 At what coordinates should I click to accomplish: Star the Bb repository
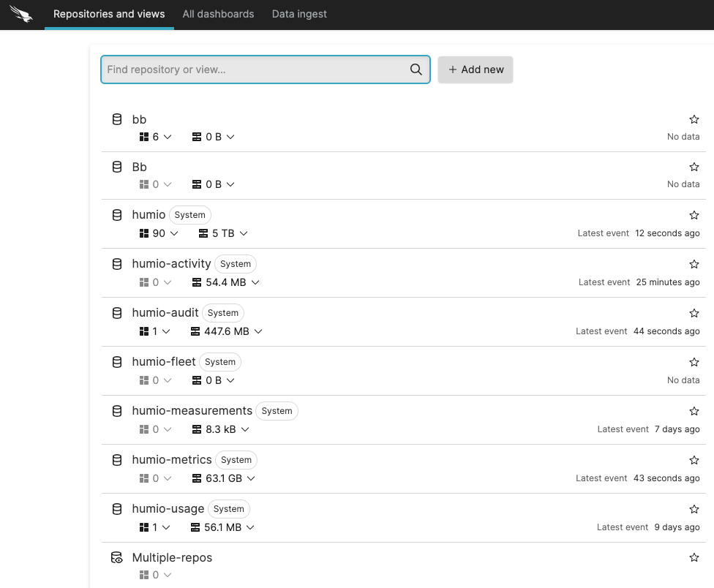tap(694, 166)
